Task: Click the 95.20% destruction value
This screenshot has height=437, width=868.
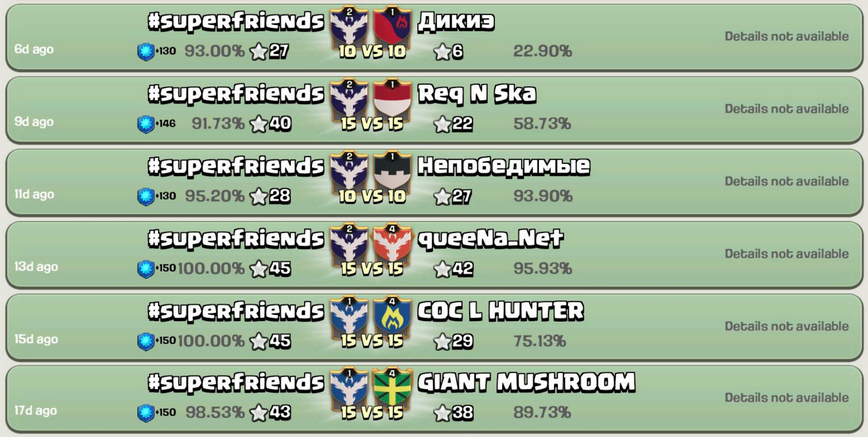Action: 215,196
